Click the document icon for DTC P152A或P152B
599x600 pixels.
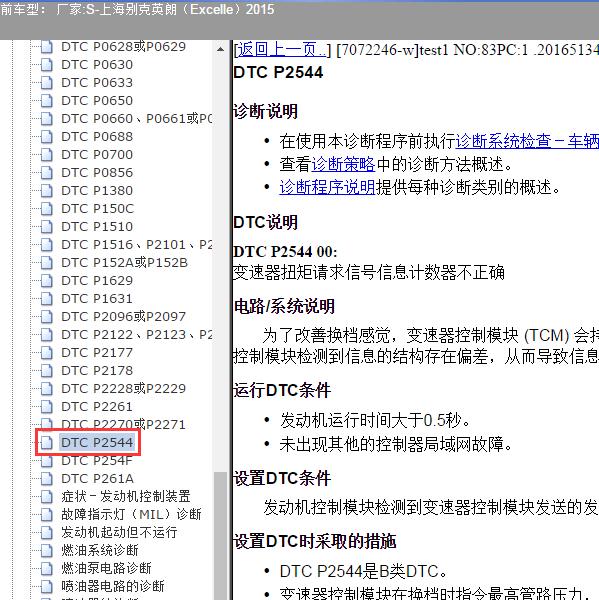coord(46,262)
